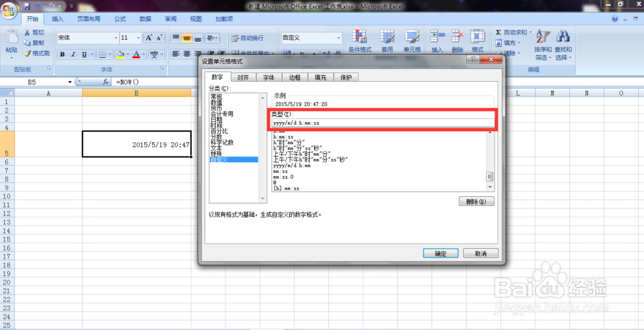This screenshot has height=330, width=644.
Task: Activate the 格式刷 format painter
Action: pyautogui.click(x=37, y=53)
